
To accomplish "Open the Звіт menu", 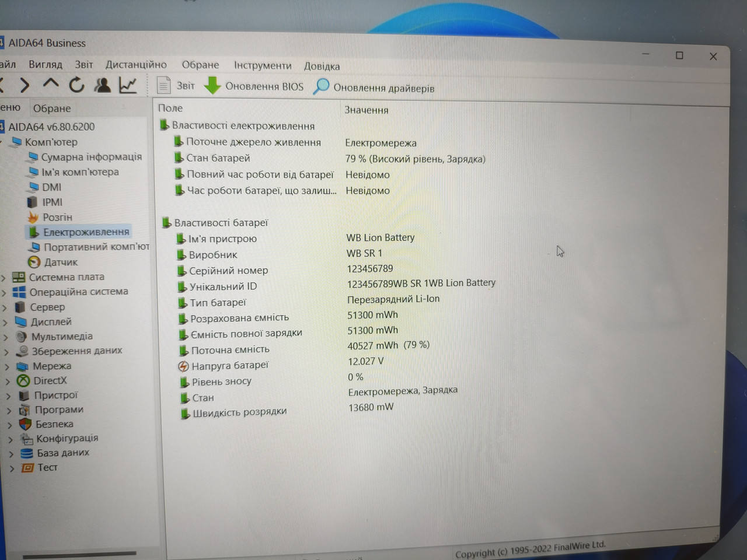I will [84, 64].
